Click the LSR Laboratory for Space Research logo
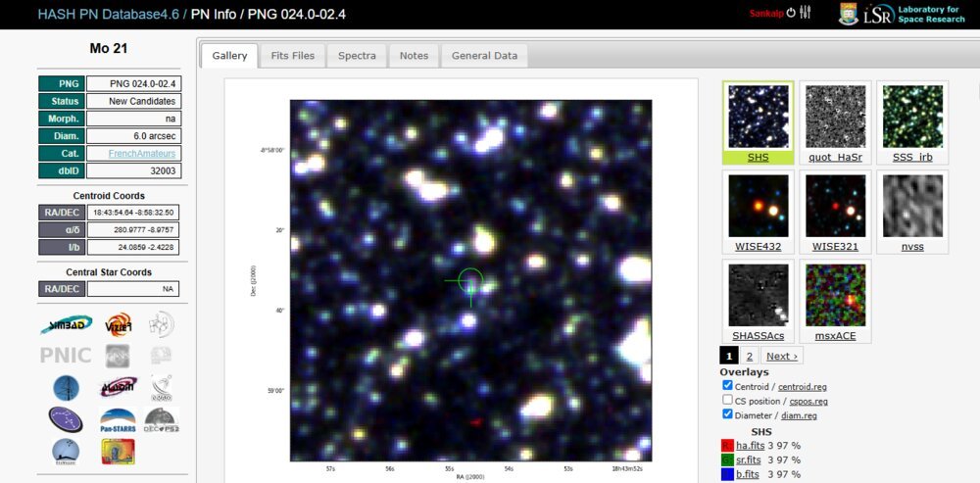The image size is (980, 483). (x=914, y=14)
